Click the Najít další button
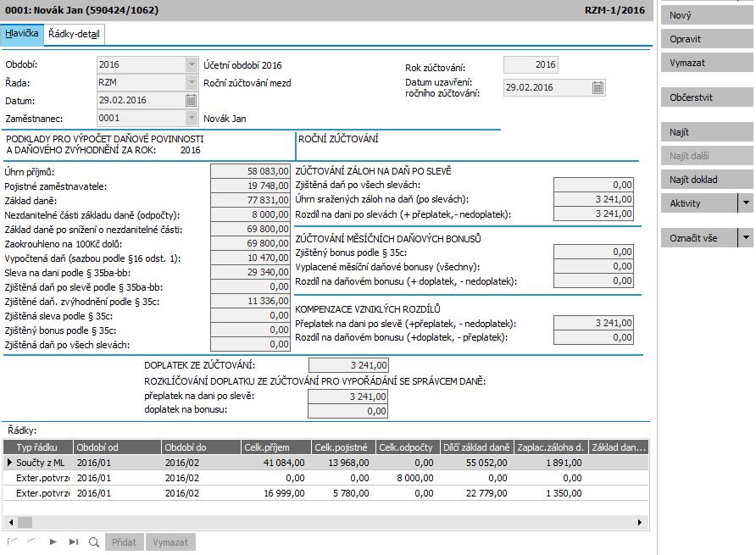The height and width of the screenshot is (555, 756). 707,156
